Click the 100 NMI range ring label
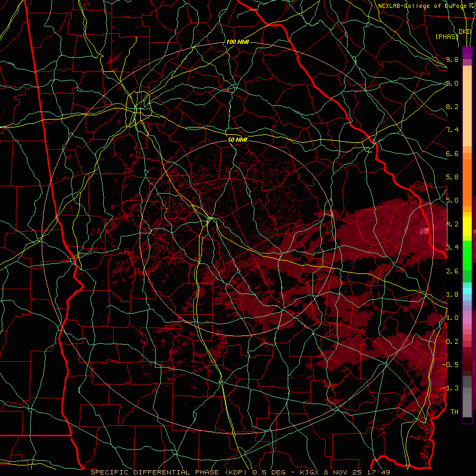 click(237, 42)
